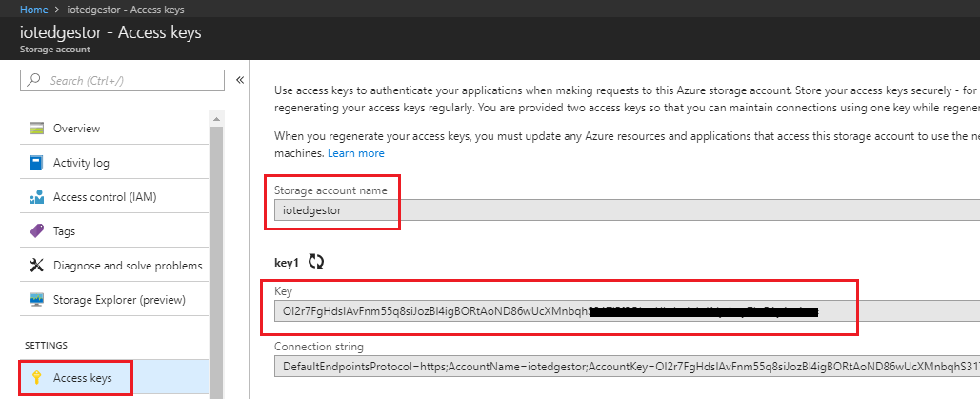The width and height of the screenshot is (980, 399).
Task: Click the Activity log book icon
Action: click(37, 163)
